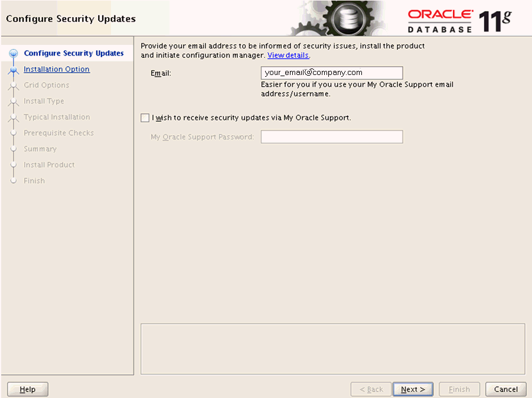This screenshot has width=532, height=398.
Task: Select the Installation Option step
Action: pos(57,69)
